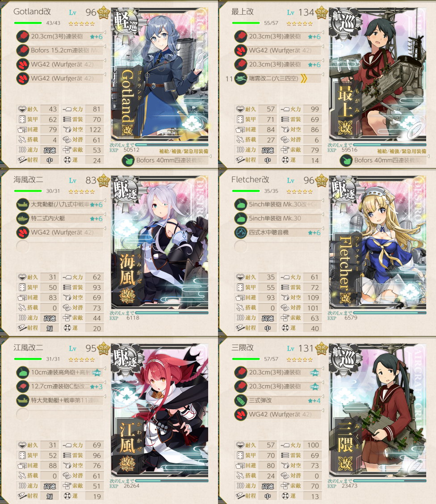Open 江風改二's 12.7cm連装砲C型改二 equipment slot
436x504 pixels.
coord(60,386)
